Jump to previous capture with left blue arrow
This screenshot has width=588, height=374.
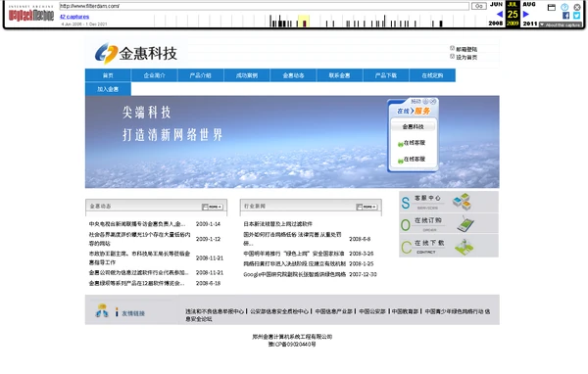[500, 15]
